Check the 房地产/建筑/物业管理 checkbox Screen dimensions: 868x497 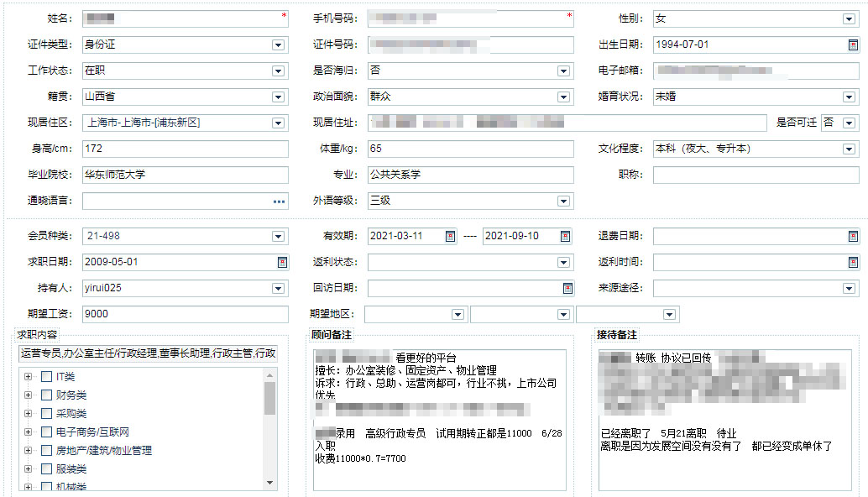point(46,451)
